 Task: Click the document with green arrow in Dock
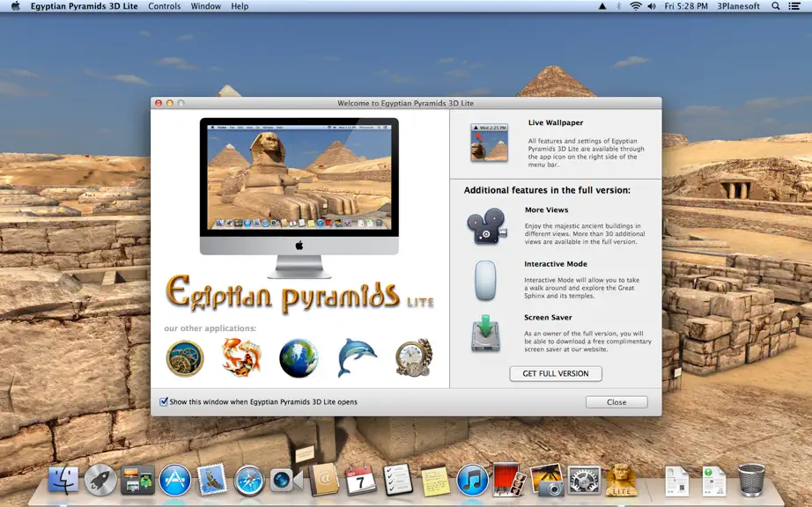(x=713, y=481)
